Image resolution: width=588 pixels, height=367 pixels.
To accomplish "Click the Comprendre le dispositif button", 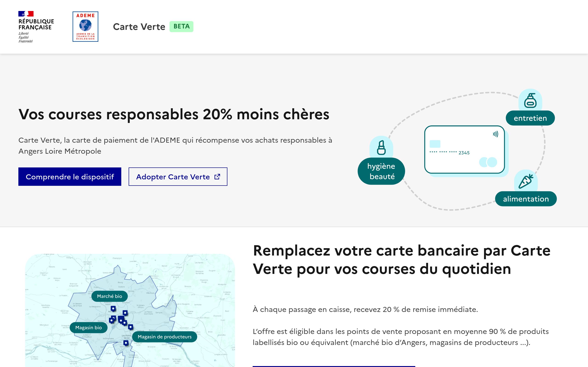I will point(70,176).
